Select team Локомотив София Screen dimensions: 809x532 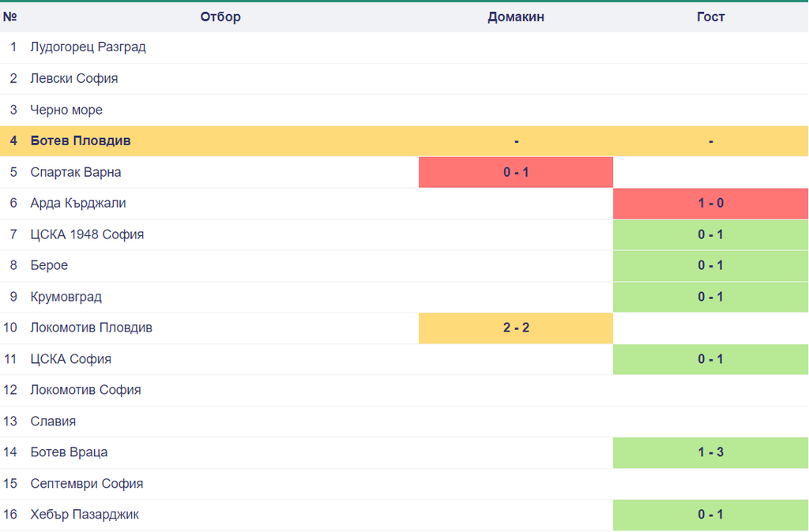85,390
